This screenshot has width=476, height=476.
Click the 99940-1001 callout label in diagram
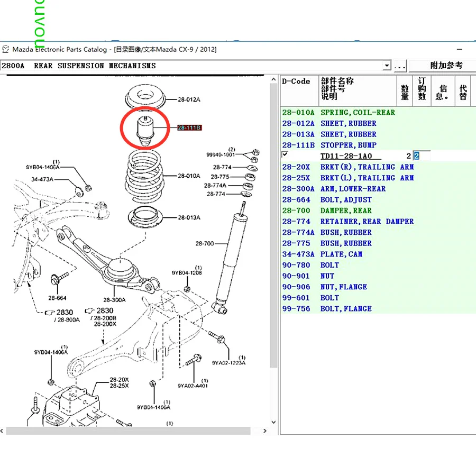[x=221, y=155]
